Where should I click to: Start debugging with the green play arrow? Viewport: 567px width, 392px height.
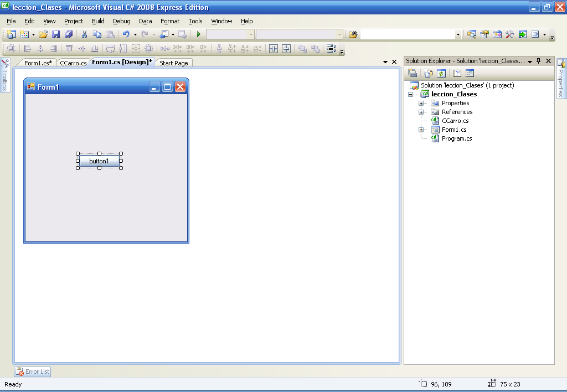click(199, 34)
